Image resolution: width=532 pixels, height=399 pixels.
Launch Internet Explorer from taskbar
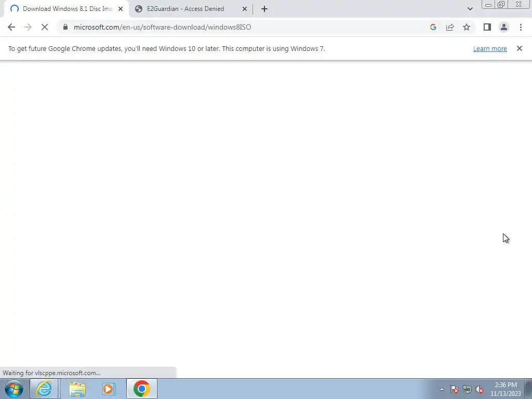44,389
